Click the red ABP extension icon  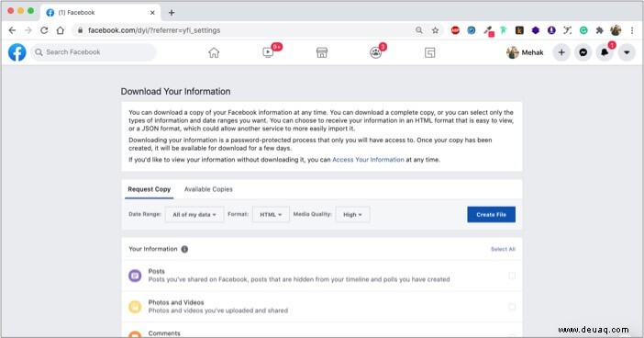[455, 30]
